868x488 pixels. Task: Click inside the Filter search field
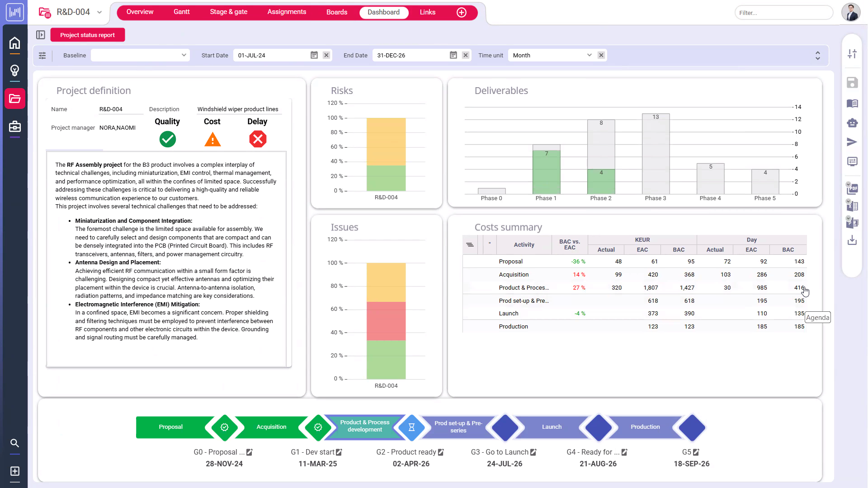point(784,13)
